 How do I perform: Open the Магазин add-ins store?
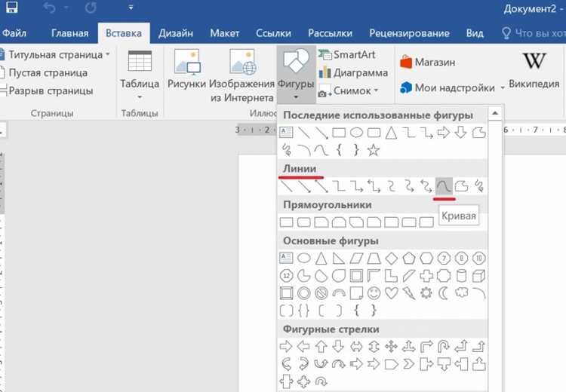(427, 62)
